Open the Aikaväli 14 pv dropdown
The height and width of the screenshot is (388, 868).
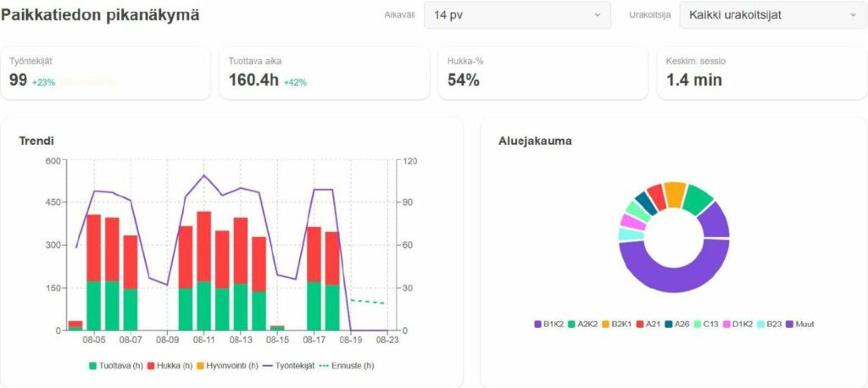(x=517, y=15)
